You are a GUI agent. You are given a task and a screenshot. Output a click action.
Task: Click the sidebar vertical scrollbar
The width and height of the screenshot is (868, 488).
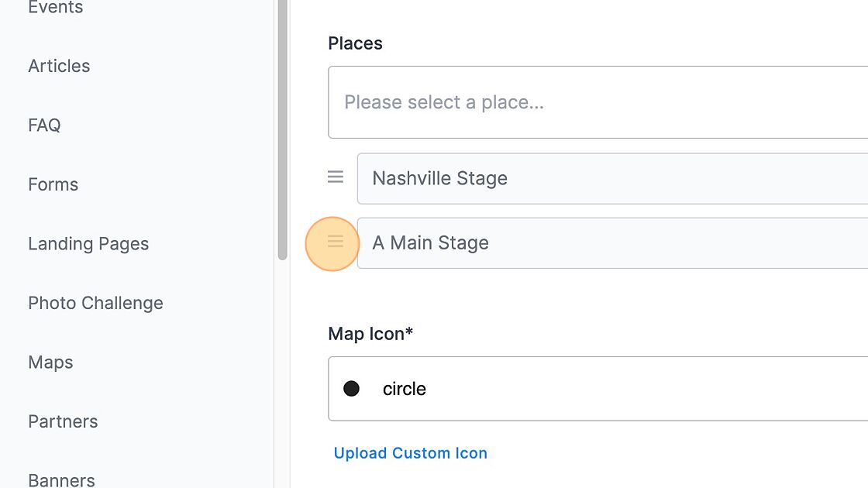283,132
